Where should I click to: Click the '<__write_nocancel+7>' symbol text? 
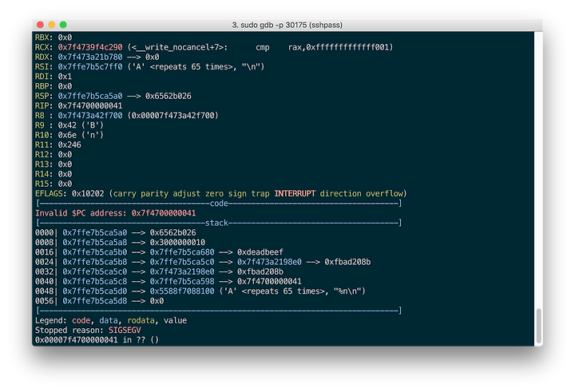tap(180, 47)
